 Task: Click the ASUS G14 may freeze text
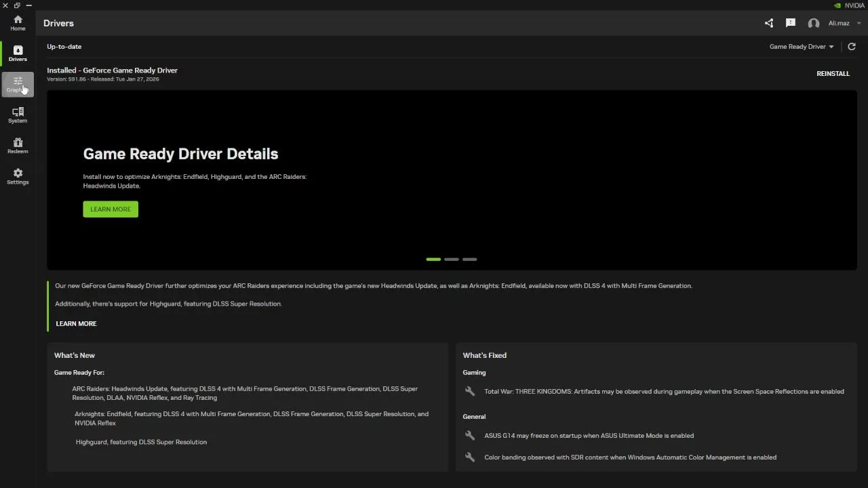589,435
